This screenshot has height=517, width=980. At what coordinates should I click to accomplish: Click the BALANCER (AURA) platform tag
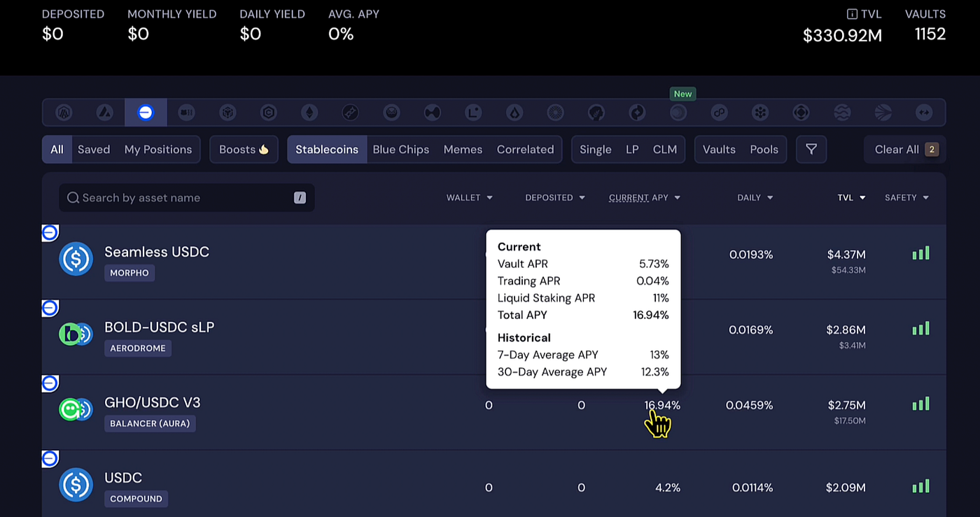coord(150,424)
